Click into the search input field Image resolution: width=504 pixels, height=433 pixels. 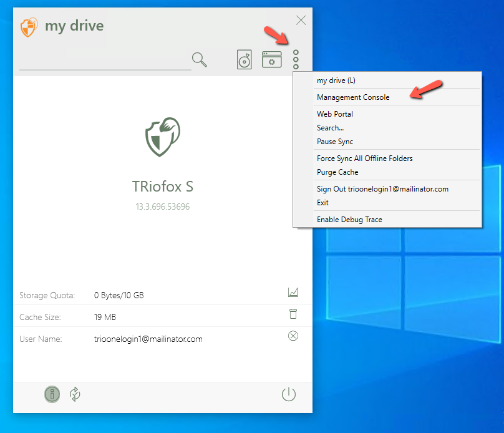105,61
